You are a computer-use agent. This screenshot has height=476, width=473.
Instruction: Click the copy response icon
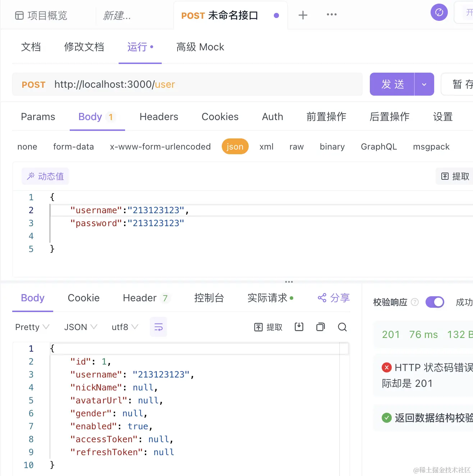point(321,327)
